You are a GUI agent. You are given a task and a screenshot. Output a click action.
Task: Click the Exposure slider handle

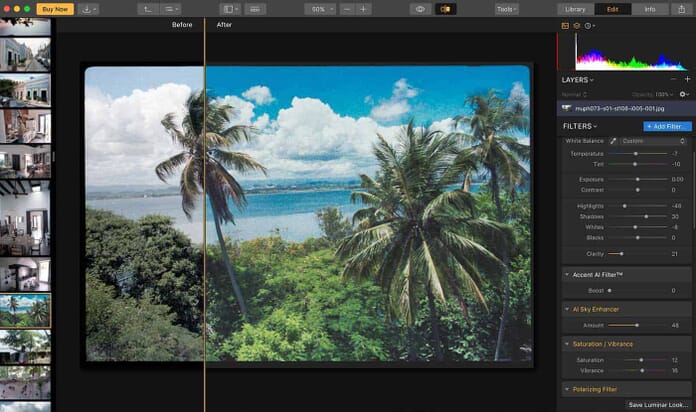pyautogui.click(x=637, y=179)
